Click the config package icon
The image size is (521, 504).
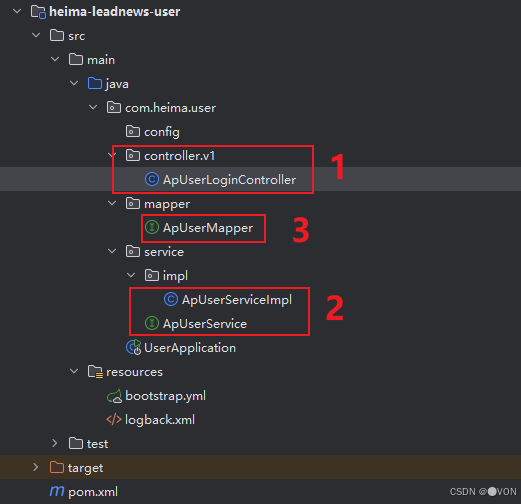click(133, 132)
